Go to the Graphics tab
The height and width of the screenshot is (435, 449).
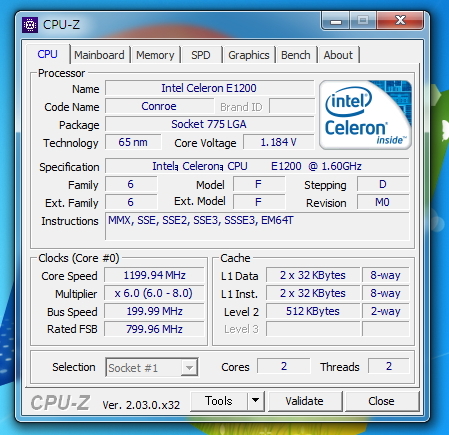pyautogui.click(x=249, y=55)
